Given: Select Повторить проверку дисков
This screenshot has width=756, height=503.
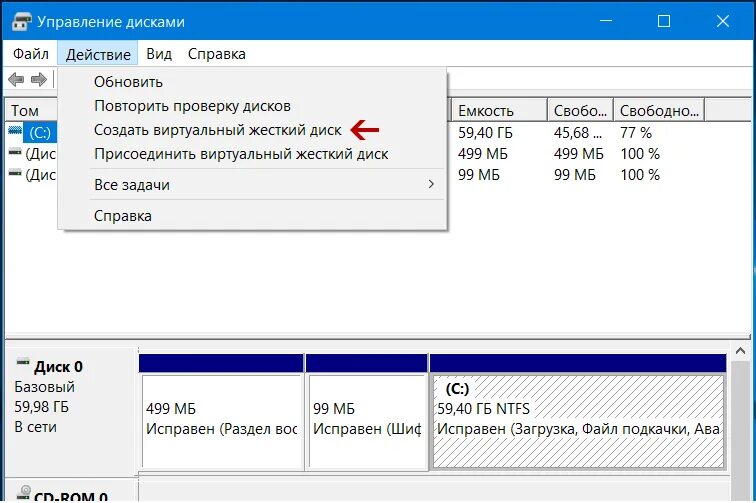Looking at the screenshot, I should [192, 106].
